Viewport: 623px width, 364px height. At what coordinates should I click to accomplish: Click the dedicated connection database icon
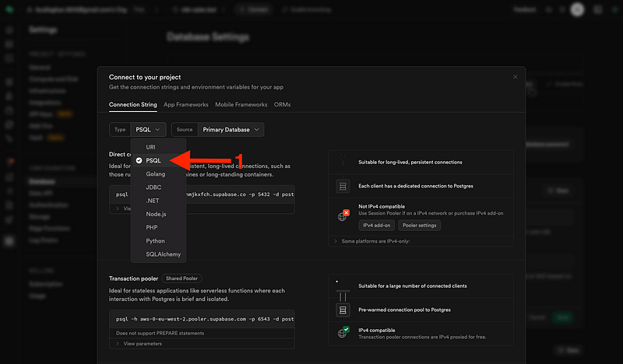(341, 187)
